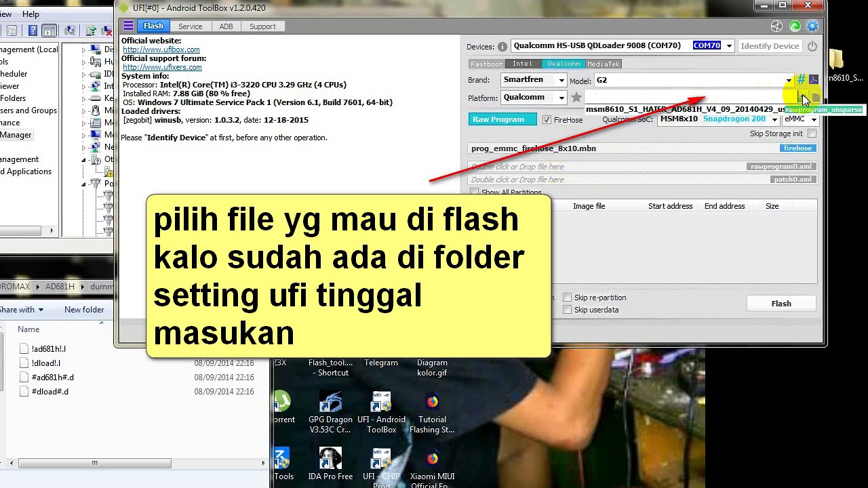Select the Intel mode tab
The width and height of the screenshot is (868, 488).
pos(522,64)
